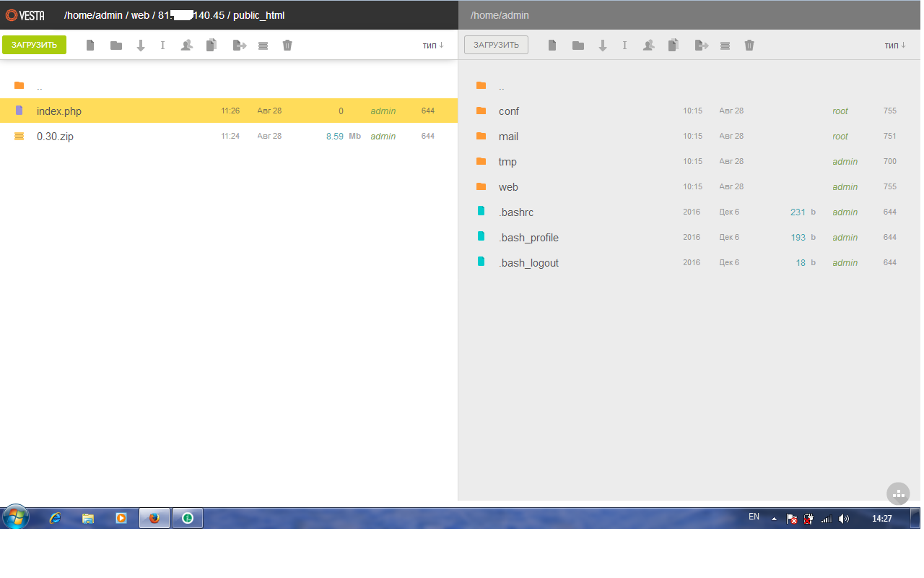Click the gray ЗАГРУЗИТЬ button in right panel
The image size is (924, 578).
(x=496, y=45)
